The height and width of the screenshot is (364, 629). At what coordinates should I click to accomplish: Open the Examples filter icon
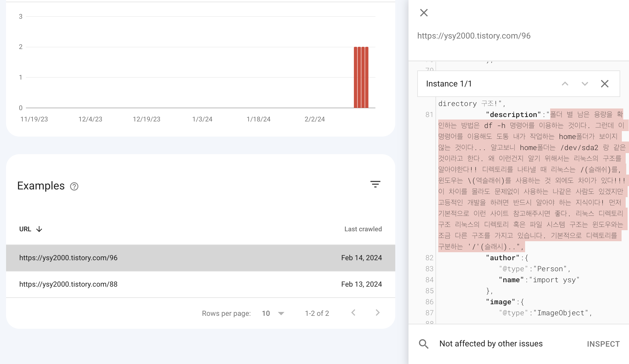tap(375, 184)
